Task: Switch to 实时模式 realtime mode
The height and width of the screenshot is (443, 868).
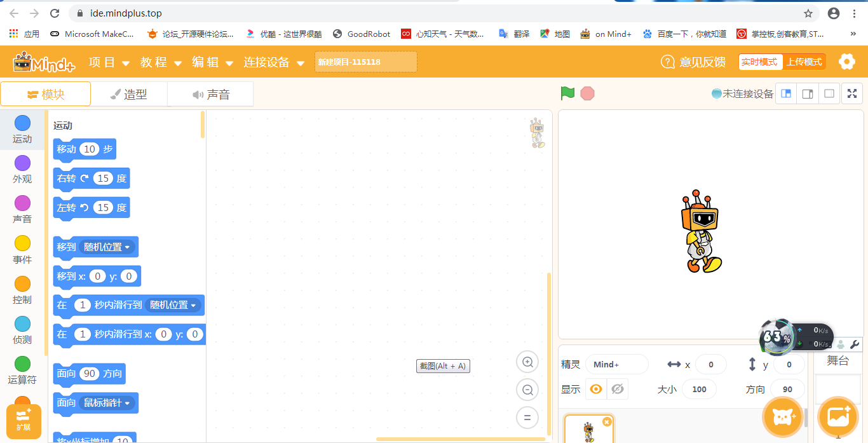Action: 759,62
